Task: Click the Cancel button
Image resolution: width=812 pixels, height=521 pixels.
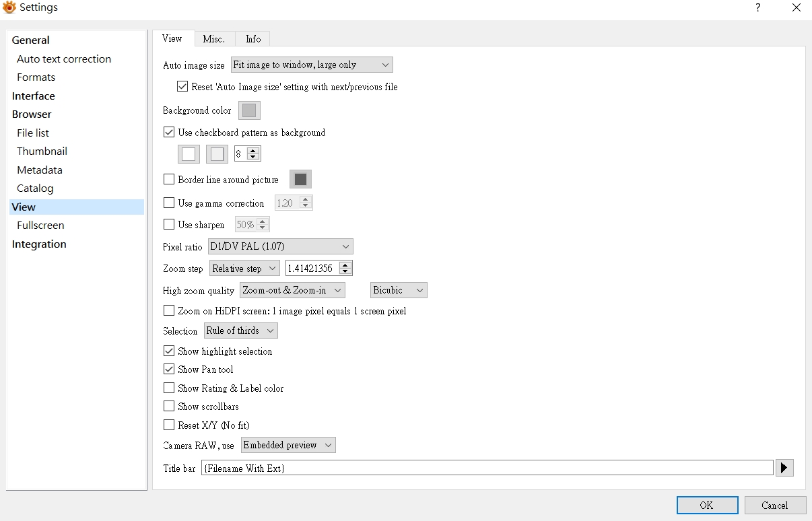Action: tap(775, 505)
